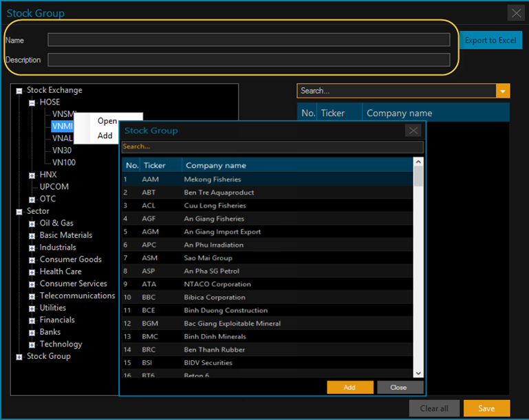Select the ASM Sao Mai Group row
Screen dimensions: 529x420
(267, 258)
